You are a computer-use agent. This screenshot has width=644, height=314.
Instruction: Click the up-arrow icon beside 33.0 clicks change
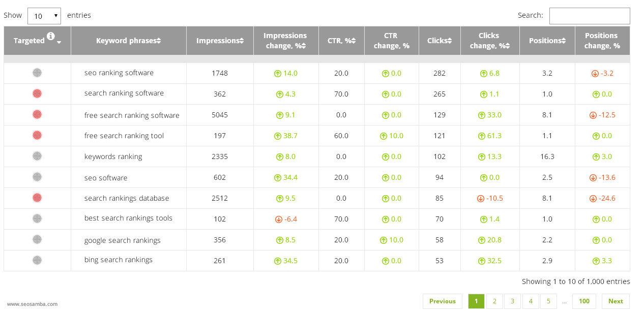(481, 115)
